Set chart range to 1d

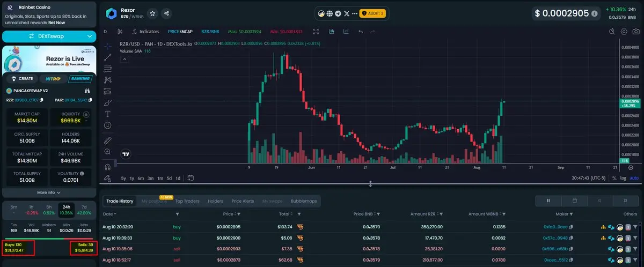click(178, 178)
